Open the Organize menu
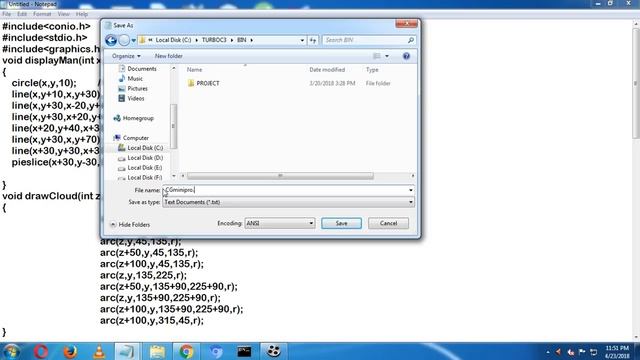 point(126,56)
